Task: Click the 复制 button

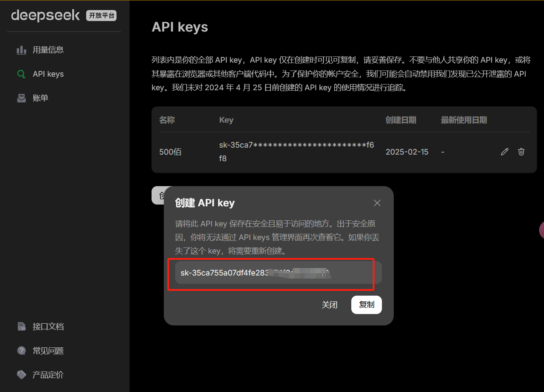Action: click(367, 305)
